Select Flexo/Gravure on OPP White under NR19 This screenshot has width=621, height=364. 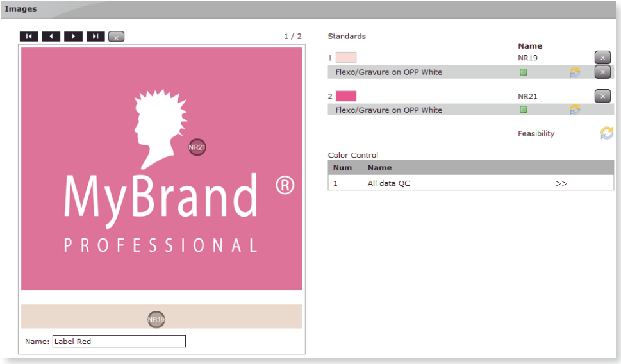point(388,72)
